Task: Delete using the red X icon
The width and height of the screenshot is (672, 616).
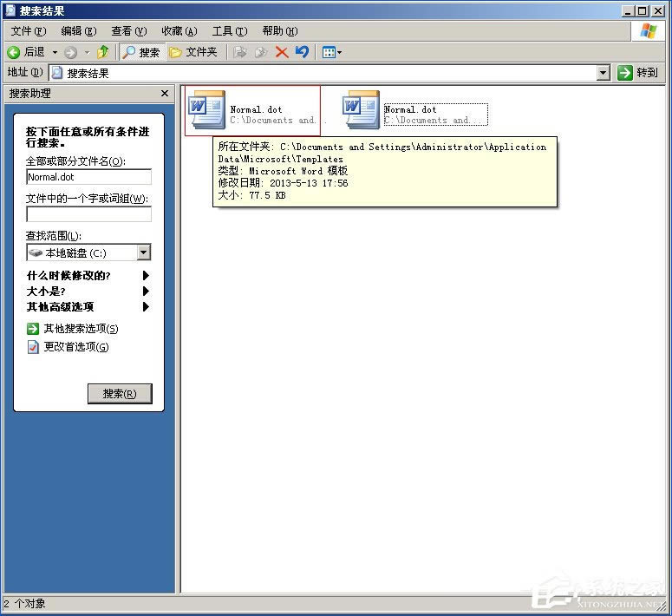Action: click(x=282, y=52)
